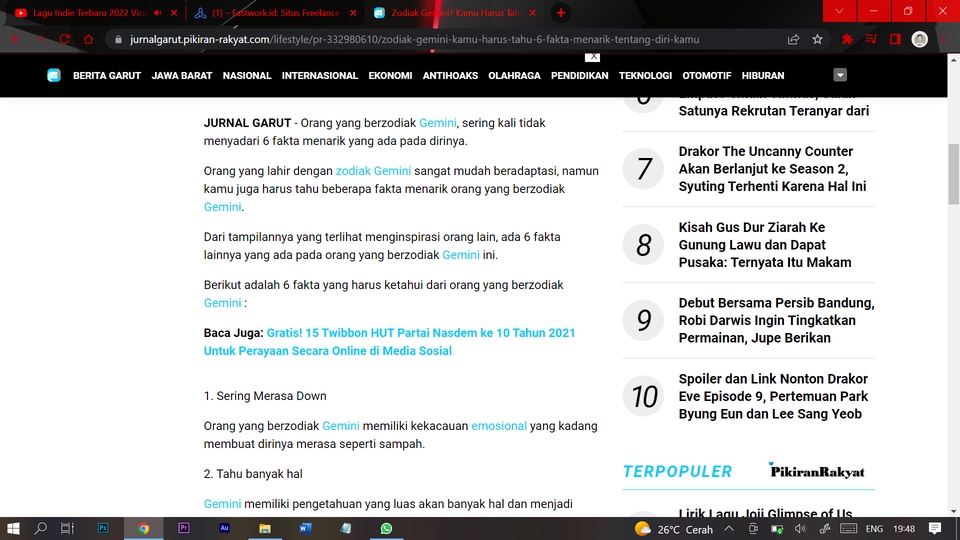Switch to Fastwork.id tab
The image size is (960, 540).
(x=276, y=13)
